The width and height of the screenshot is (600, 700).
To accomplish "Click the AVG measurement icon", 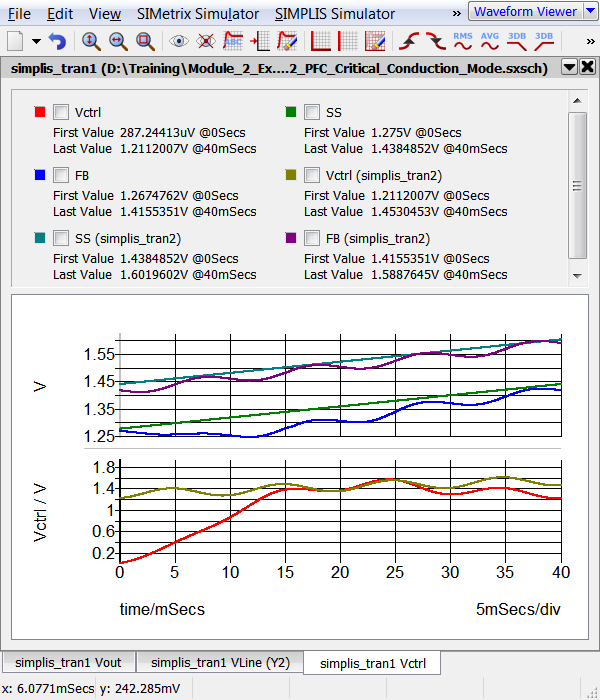I will coord(490,41).
